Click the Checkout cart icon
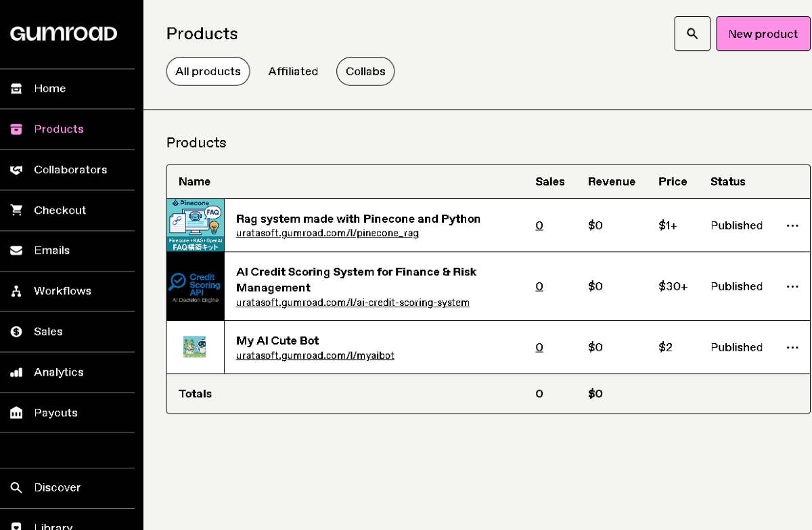 (x=17, y=211)
